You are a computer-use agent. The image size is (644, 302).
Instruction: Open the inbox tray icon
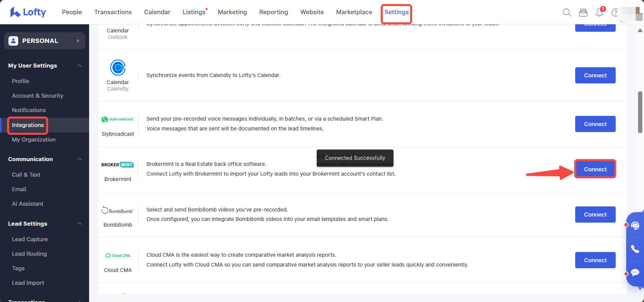coord(583,12)
